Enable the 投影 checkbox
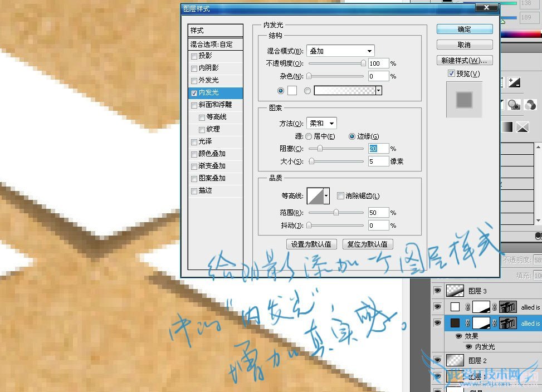This screenshot has height=392, width=542. click(x=194, y=56)
